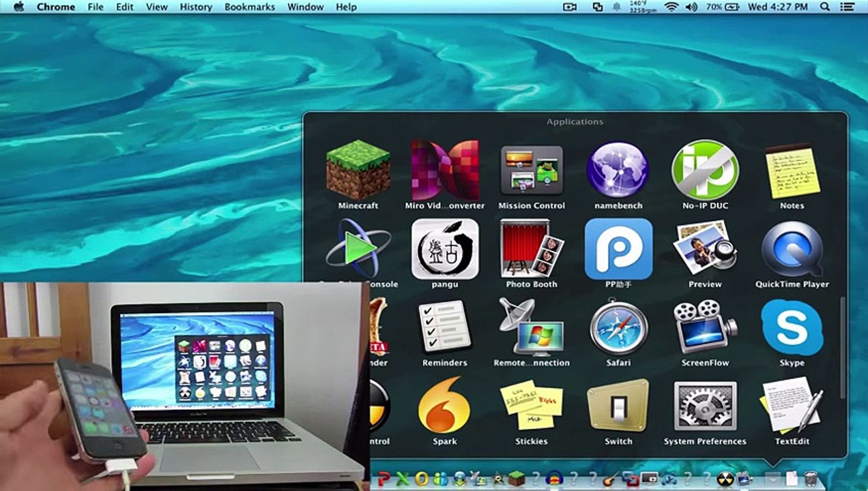Launch the Switch app
This screenshot has height=491, width=868.
[x=618, y=406]
